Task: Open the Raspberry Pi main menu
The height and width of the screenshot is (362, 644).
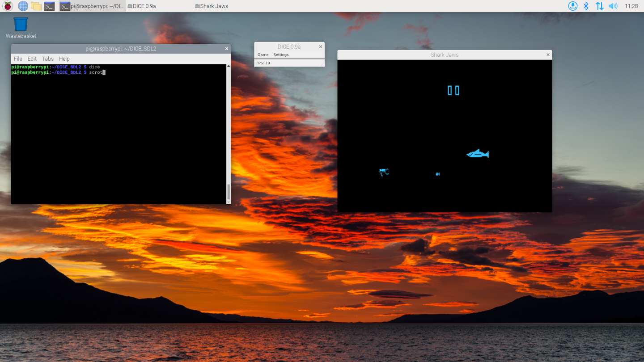Action: (8, 6)
